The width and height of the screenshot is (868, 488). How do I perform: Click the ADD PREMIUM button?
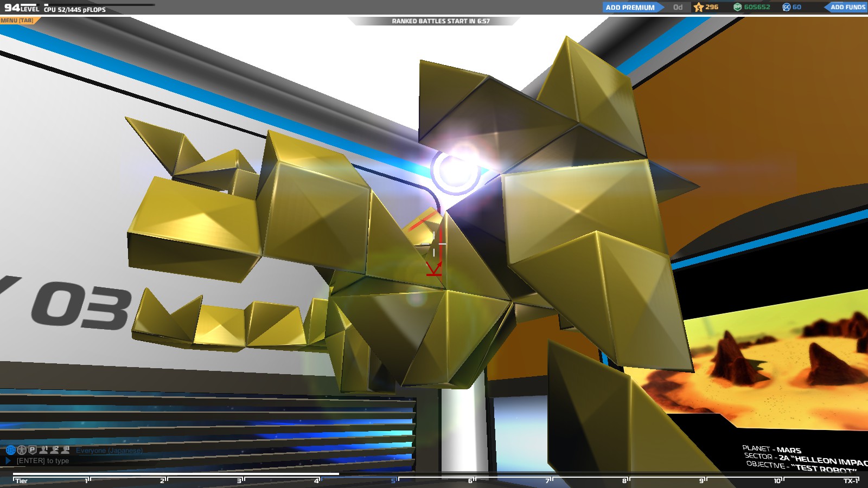633,7
